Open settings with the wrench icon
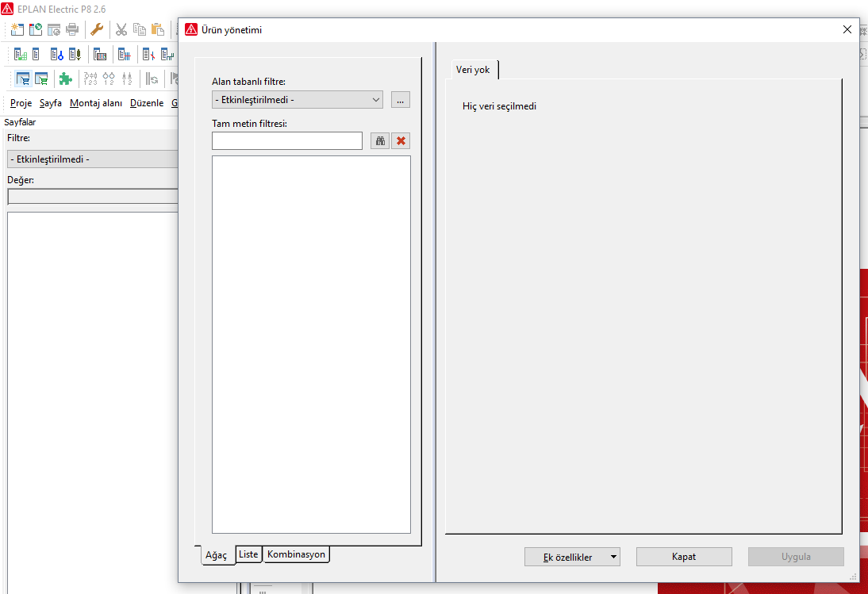This screenshot has width=868, height=594. tap(97, 29)
